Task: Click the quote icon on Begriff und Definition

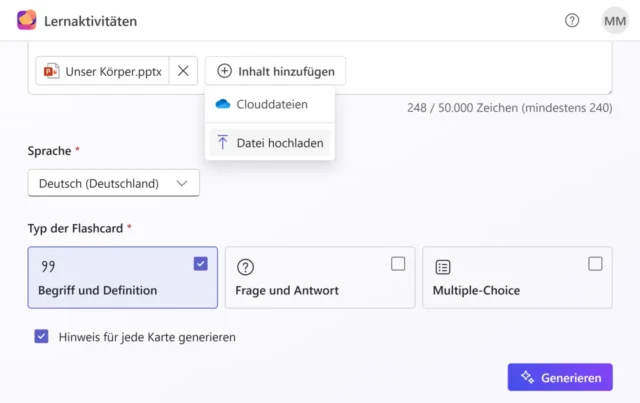Action: point(48,267)
